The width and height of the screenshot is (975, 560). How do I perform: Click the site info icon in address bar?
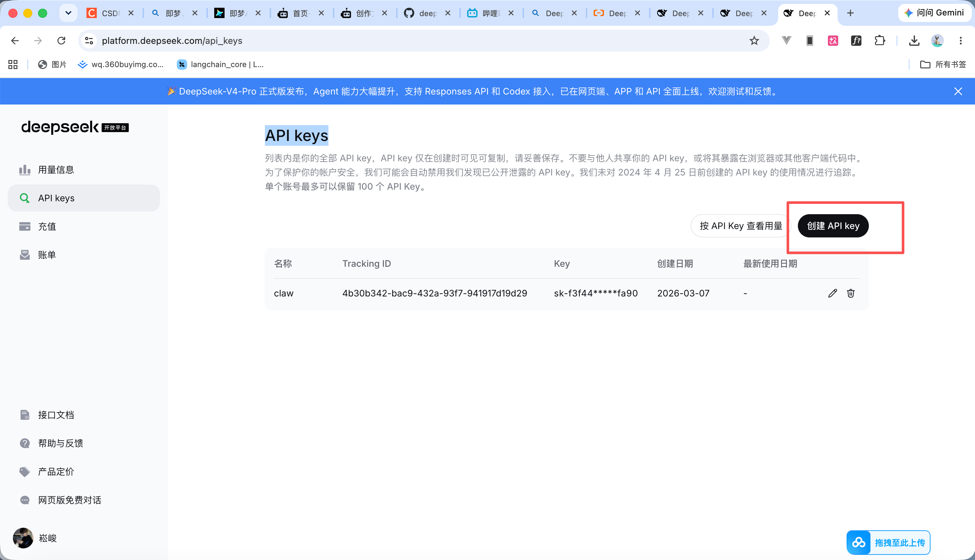click(x=89, y=41)
